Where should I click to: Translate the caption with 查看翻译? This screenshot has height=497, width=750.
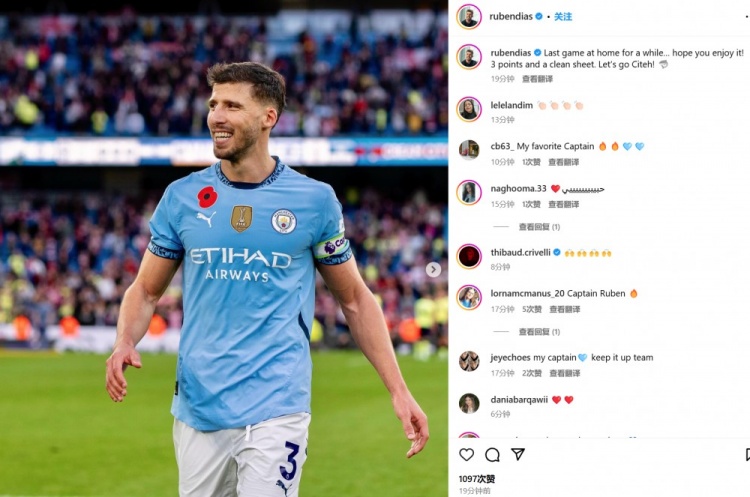tap(537, 79)
